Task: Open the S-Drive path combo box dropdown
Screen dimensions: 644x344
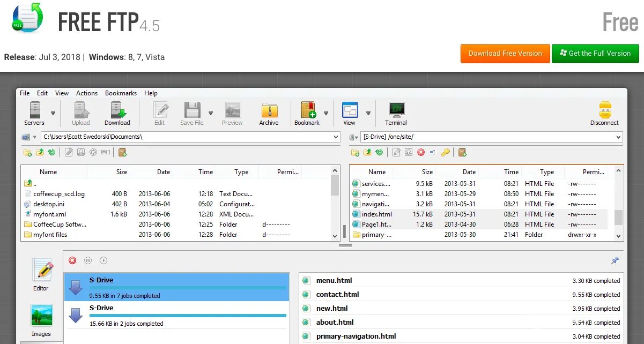Action: 618,137
